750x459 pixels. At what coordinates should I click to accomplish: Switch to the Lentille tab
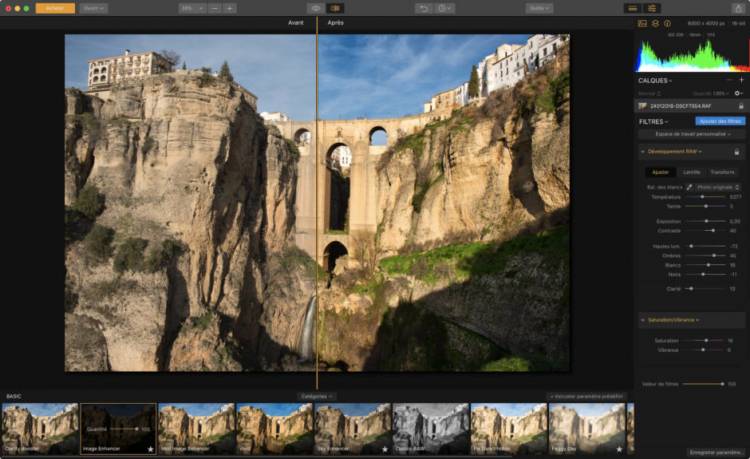[691, 172]
